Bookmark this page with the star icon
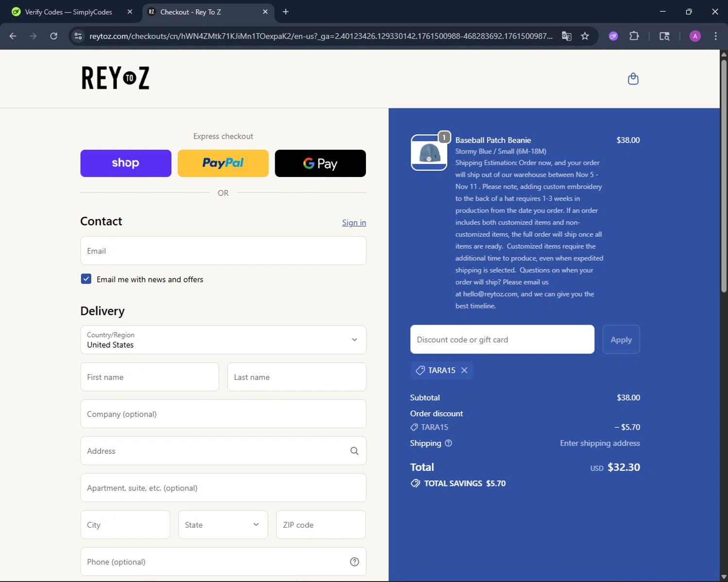Screen dimensions: 728x582 pyautogui.click(x=585, y=36)
